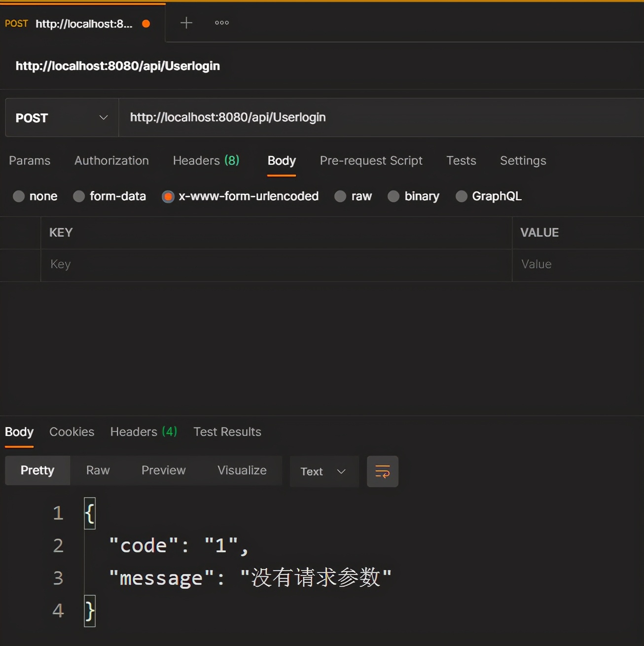Switch response view to Preview
This screenshot has height=646, width=644.
pyautogui.click(x=164, y=470)
